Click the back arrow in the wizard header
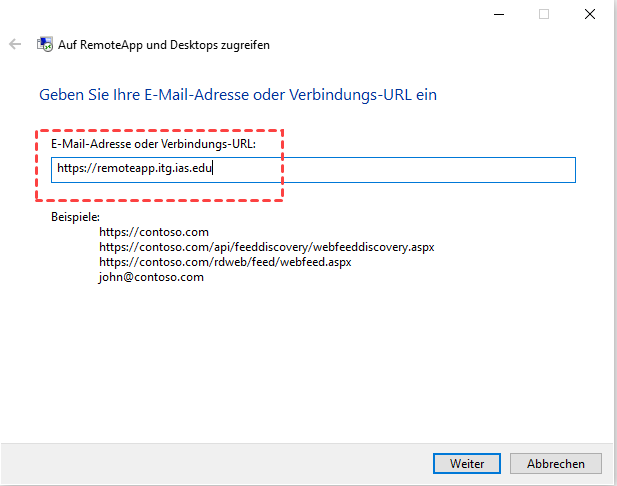617x486 pixels. point(15,45)
